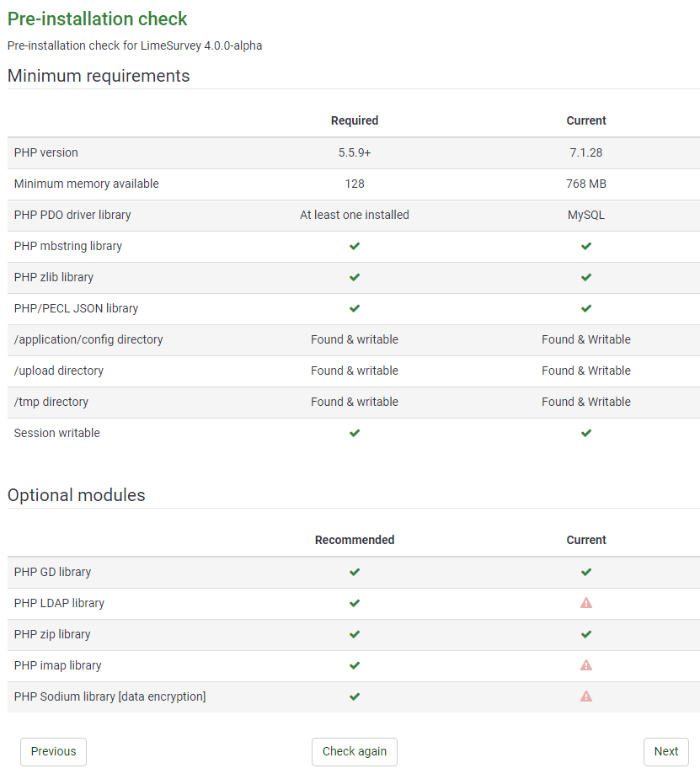Viewport: 700px width, 779px height.
Task: Click the PHP zlib library required checkmark
Action: pyautogui.click(x=355, y=277)
